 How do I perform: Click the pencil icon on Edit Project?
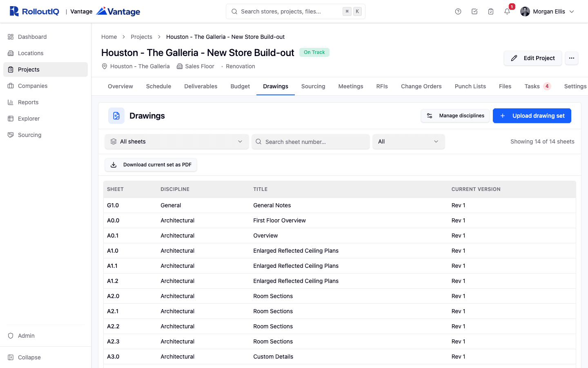point(514,58)
